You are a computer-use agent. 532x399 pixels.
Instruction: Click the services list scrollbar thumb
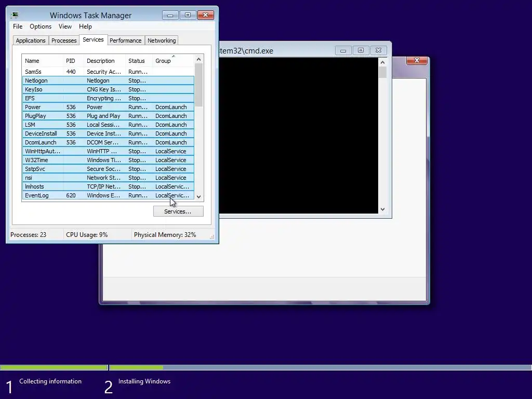coord(199,85)
